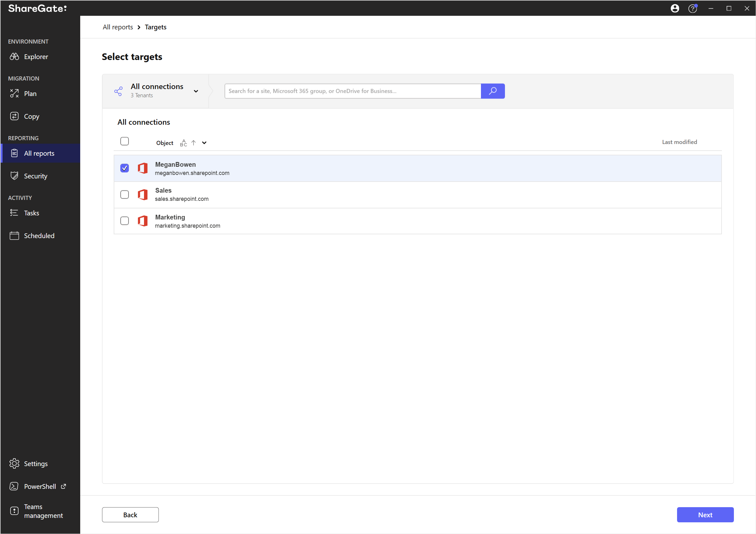The width and height of the screenshot is (756, 534).
Task: Click the Tasks activity icon
Action: 14,213
